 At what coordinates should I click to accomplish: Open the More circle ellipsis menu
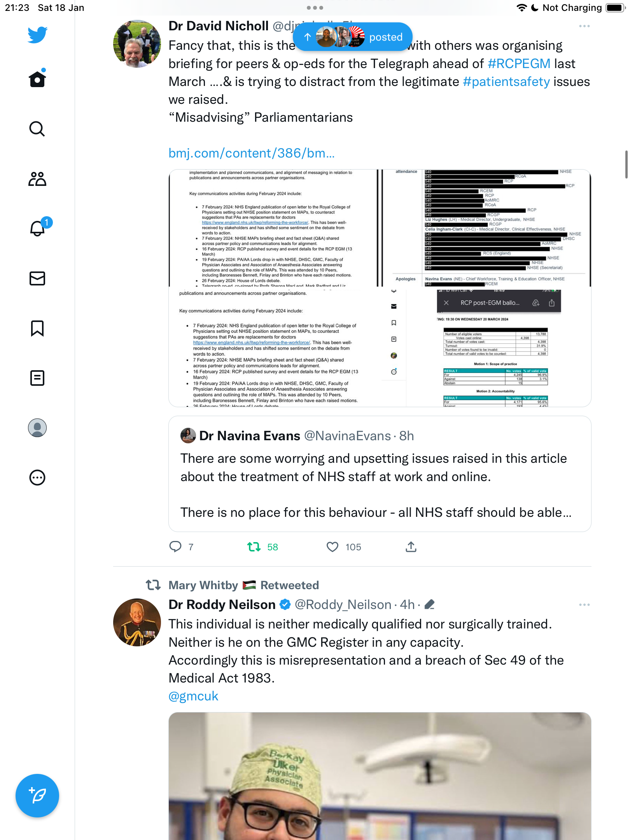pyautogui.click(x=37, y=478)
